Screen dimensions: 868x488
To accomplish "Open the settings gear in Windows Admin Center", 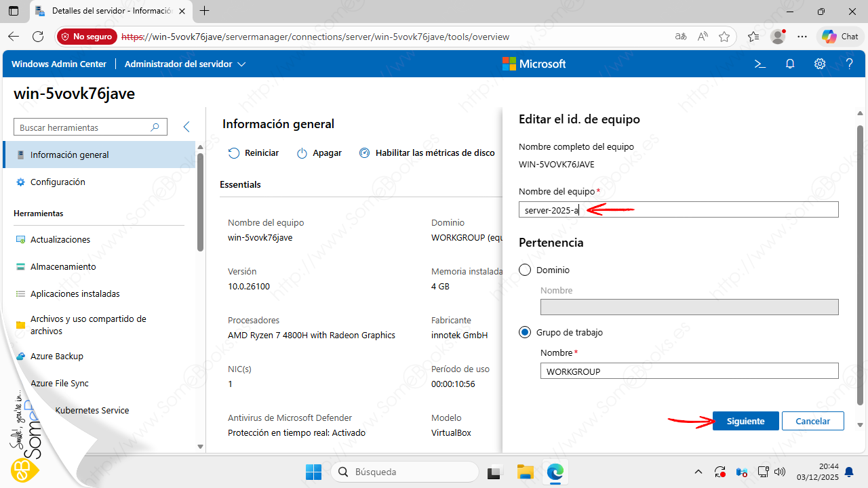I will [820, 64].
